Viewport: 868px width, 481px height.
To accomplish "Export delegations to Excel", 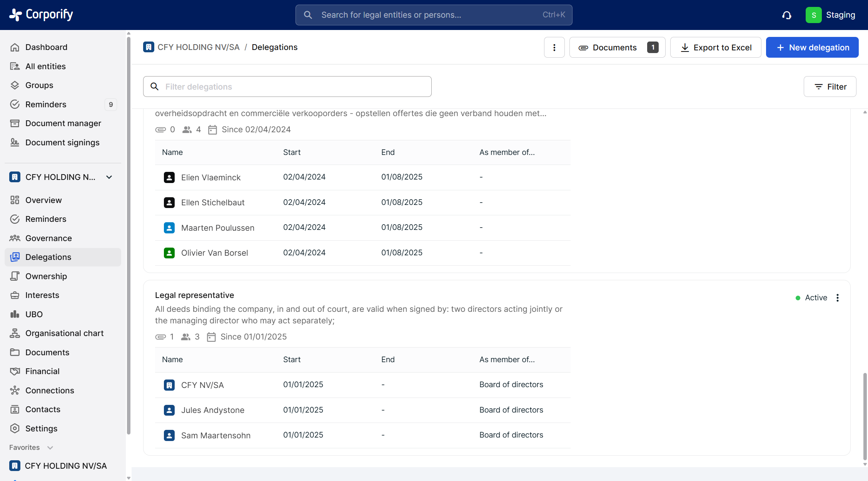I will (x=715, y=47).
